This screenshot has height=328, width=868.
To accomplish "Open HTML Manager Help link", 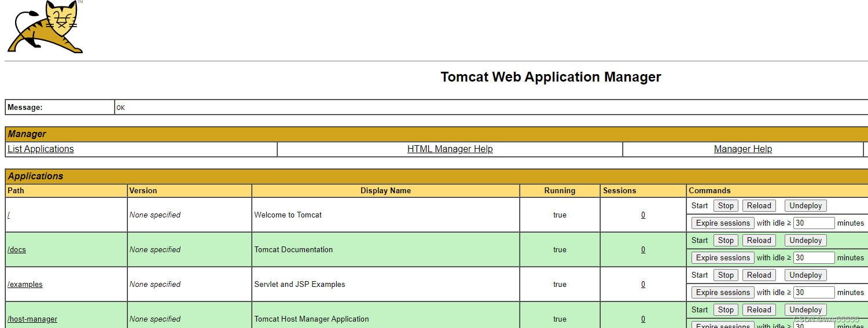I will click(x=450, y=149).
